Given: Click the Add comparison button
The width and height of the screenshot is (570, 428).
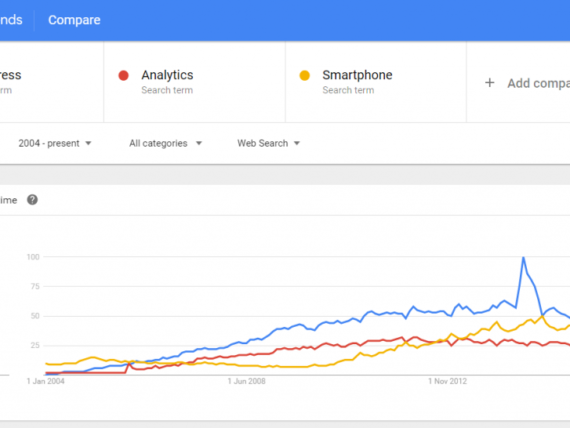Looking at the screenshot, I should pyautogui.click(x=527, y=83).
